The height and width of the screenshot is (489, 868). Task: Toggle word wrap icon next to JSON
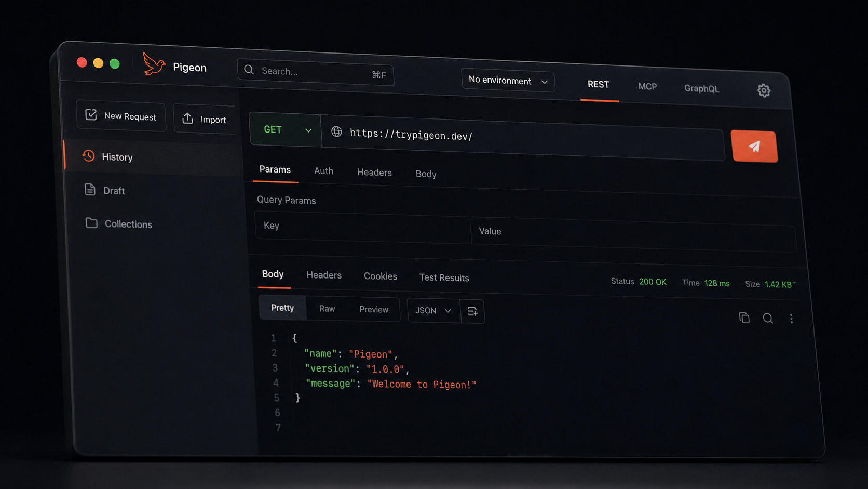pos(472,311)
